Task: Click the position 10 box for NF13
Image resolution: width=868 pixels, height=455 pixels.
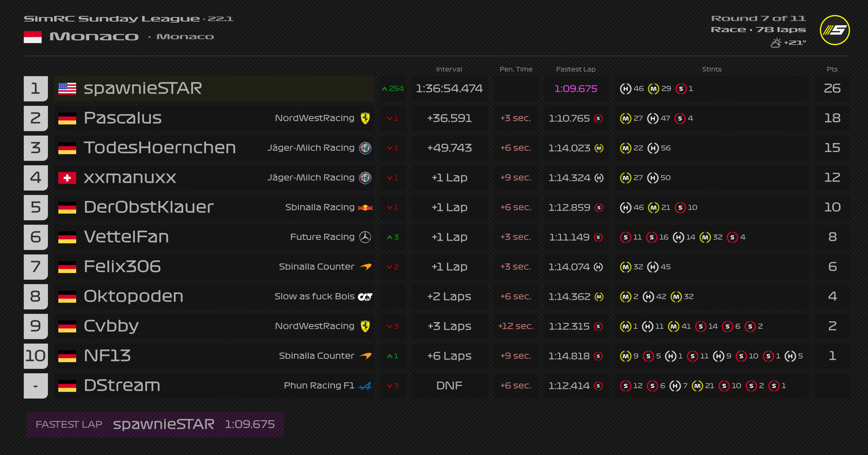Action: 36,356
